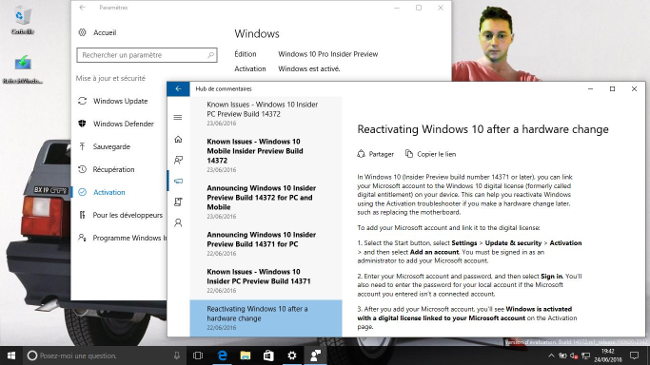The width and height of the screenshot is (650, 365).
Task: Open the Quests icon in Feedback Hub sidebar
Action: 178,202
